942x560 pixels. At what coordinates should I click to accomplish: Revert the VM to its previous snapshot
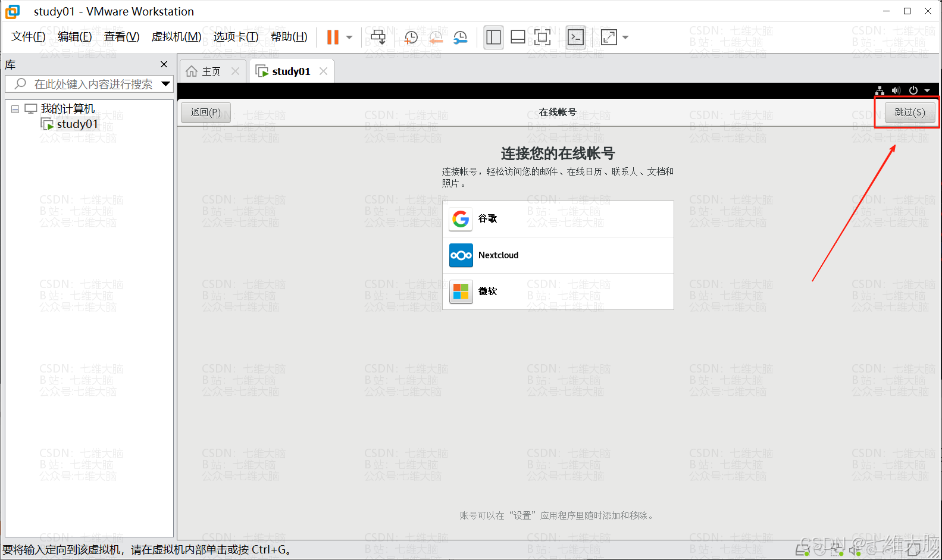coord(436,37)
